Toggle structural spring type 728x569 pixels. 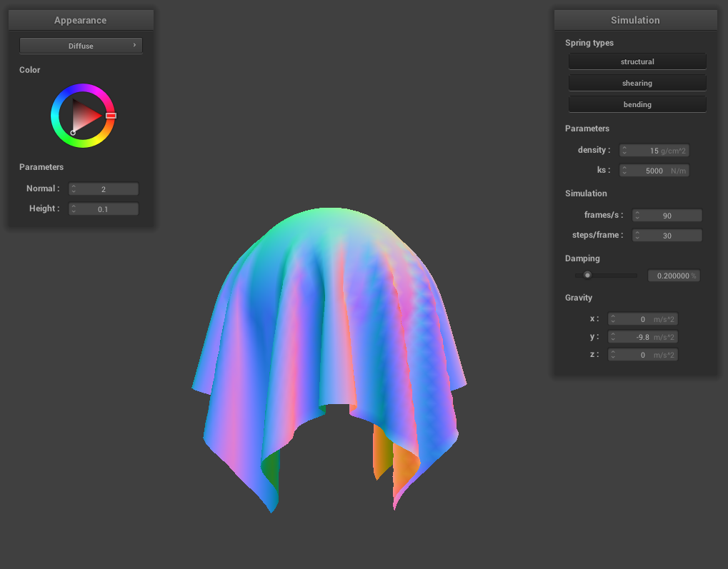(x=637, y=61)
